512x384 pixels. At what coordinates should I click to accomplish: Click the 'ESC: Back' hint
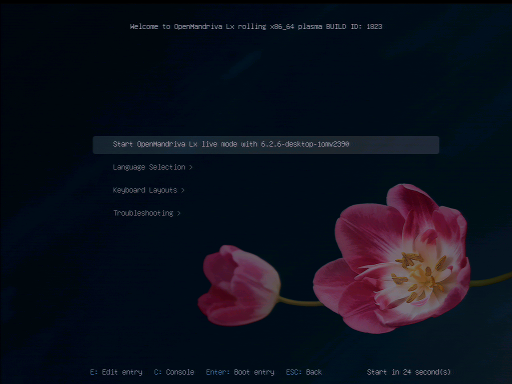coord(304,372)
